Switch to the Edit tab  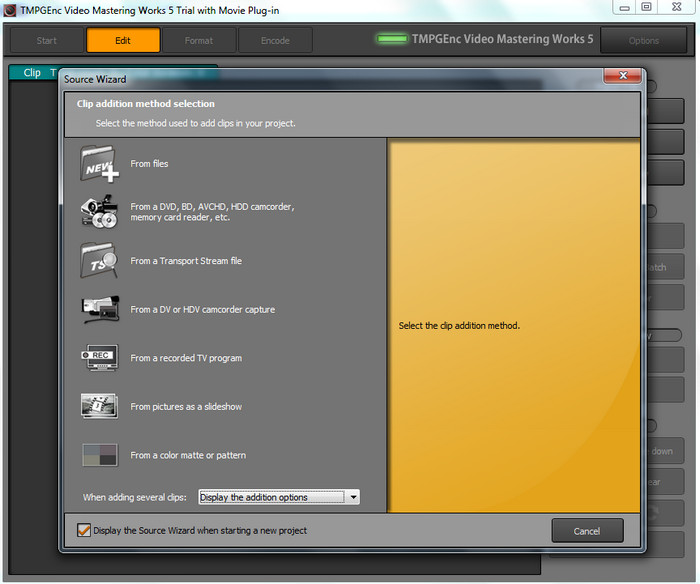tap(123, 41)
